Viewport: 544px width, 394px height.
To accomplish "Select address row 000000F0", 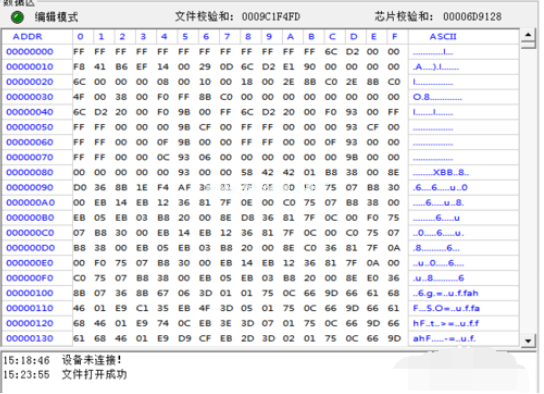I will click(x=30, y=278).
